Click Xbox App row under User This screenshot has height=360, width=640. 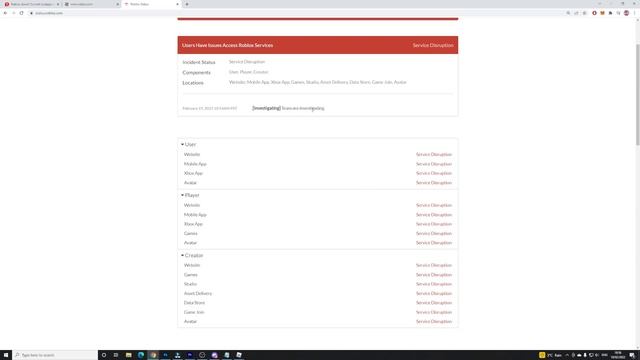318,173
